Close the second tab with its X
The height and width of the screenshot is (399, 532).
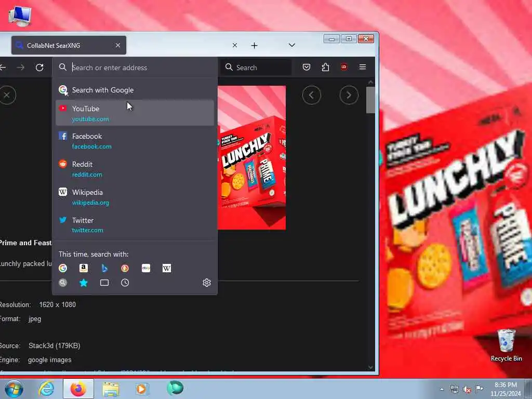(235, 45)
